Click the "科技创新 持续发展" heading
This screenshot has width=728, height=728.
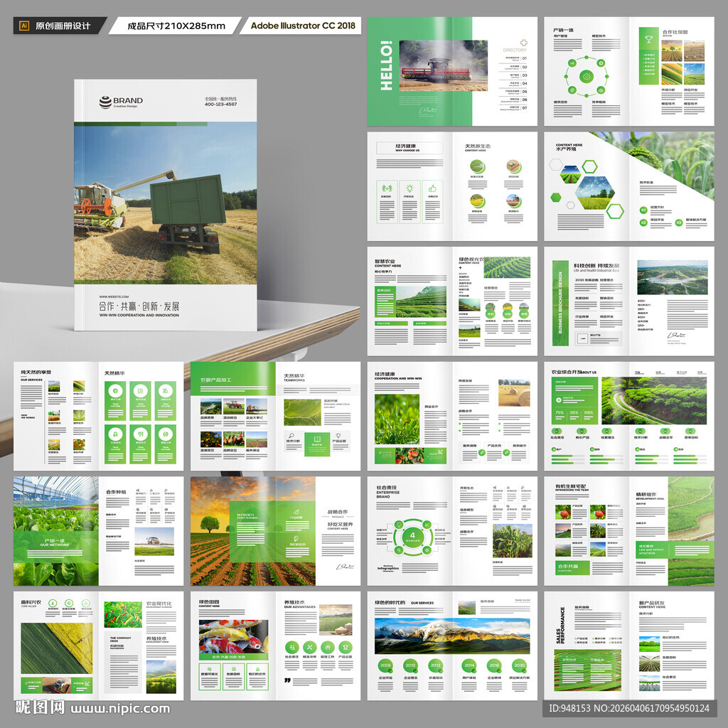pyautogui.click(x=596, y=265)
